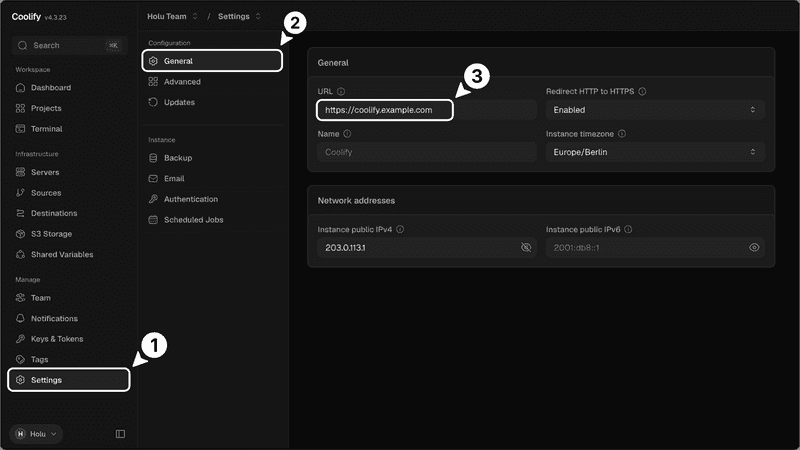800x450 pixels.
Task: Open the Redirect HTTP to HTTPS dropdown
Action: pyautogui.click(x=655, y=110)
